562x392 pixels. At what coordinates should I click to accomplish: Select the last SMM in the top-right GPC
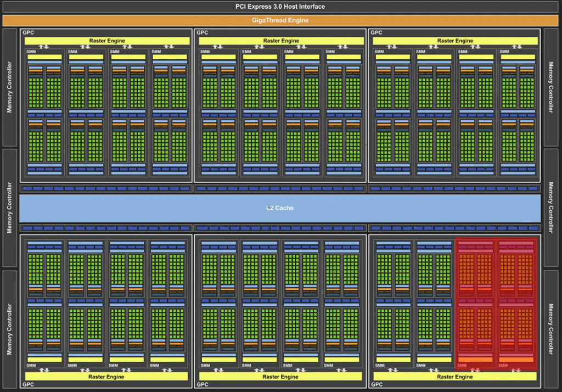(518, 113)
